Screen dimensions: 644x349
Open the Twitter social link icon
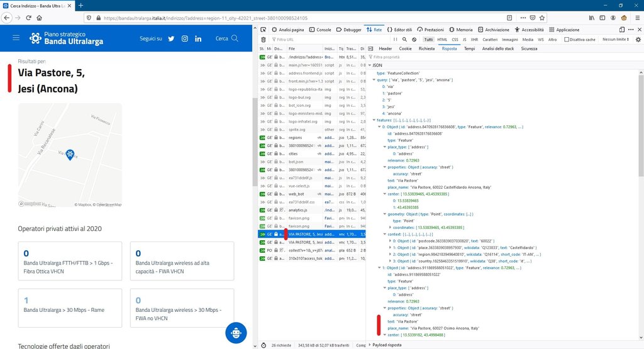(x=171, y=38)
